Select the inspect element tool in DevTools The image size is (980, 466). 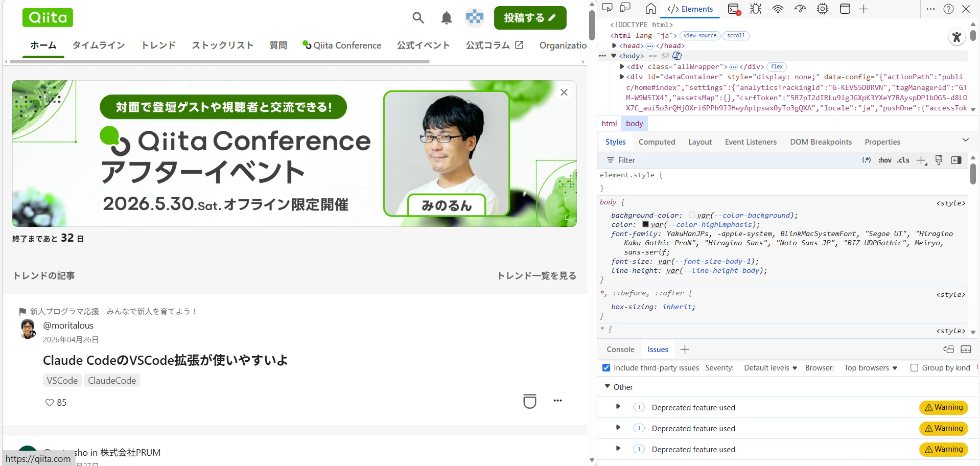[x=607, y=9]
